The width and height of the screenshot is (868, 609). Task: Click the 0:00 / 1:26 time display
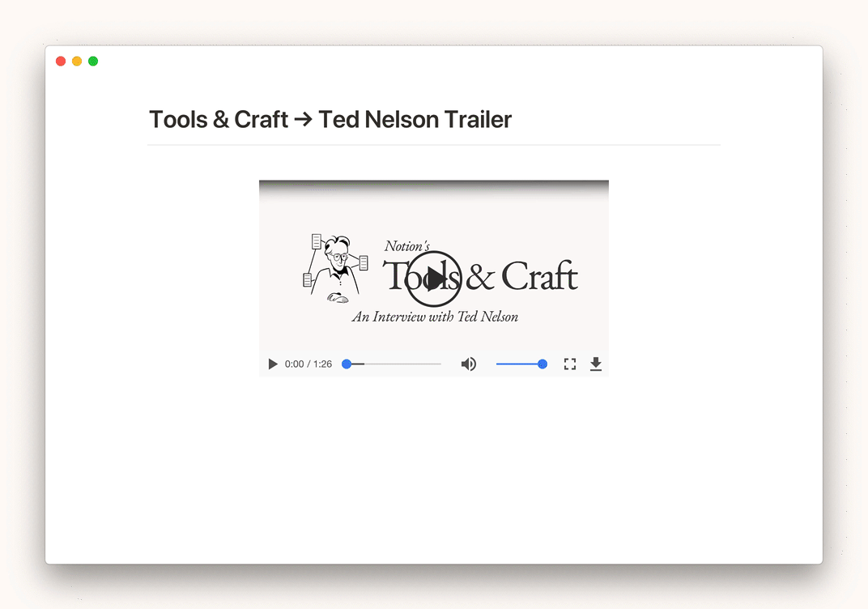coord(308,364)
